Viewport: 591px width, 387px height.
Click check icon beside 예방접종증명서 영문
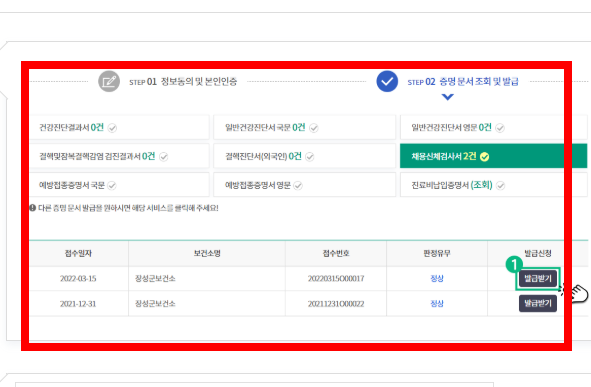(298, 185)
